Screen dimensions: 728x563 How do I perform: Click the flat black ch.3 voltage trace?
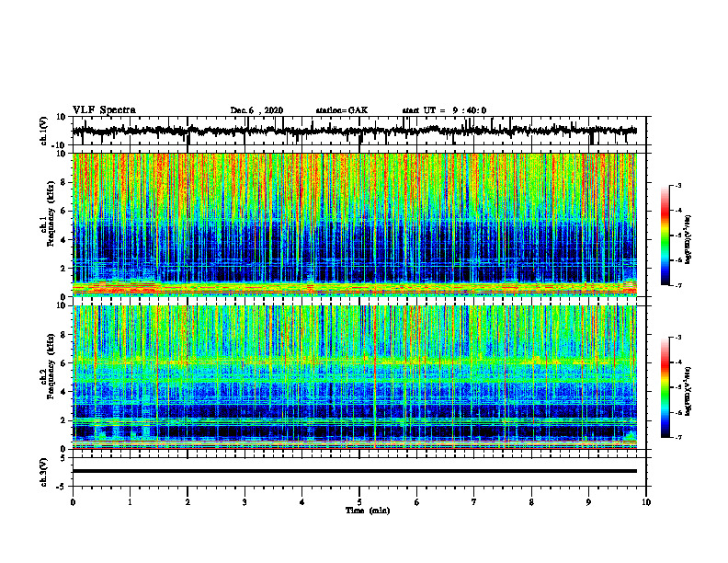(x=355, y=471)
